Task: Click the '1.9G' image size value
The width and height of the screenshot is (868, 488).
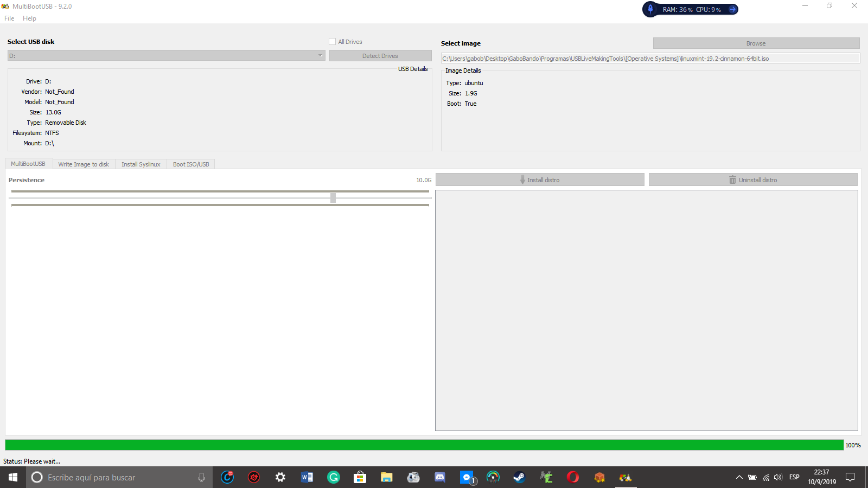Action: [x=471, y=93]
